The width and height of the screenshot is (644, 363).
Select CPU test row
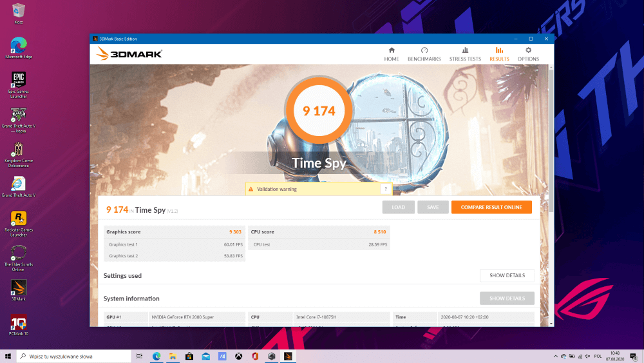pos(319,244)
